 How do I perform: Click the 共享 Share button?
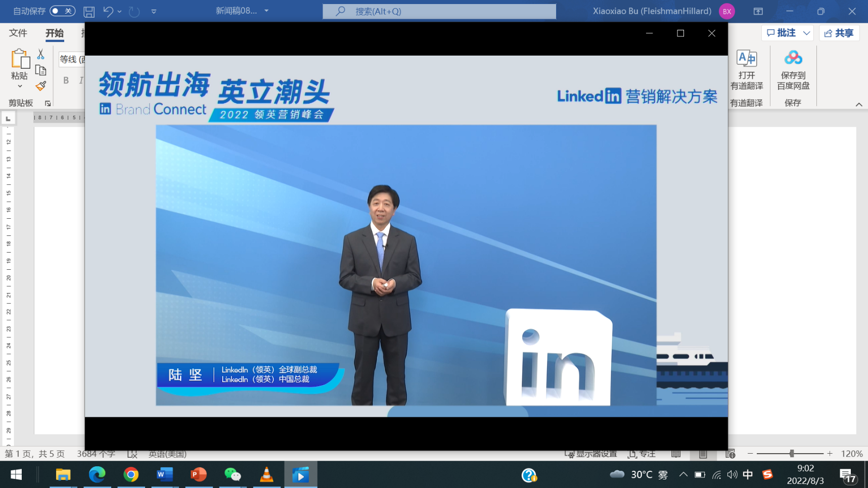(x=839, y=33)
